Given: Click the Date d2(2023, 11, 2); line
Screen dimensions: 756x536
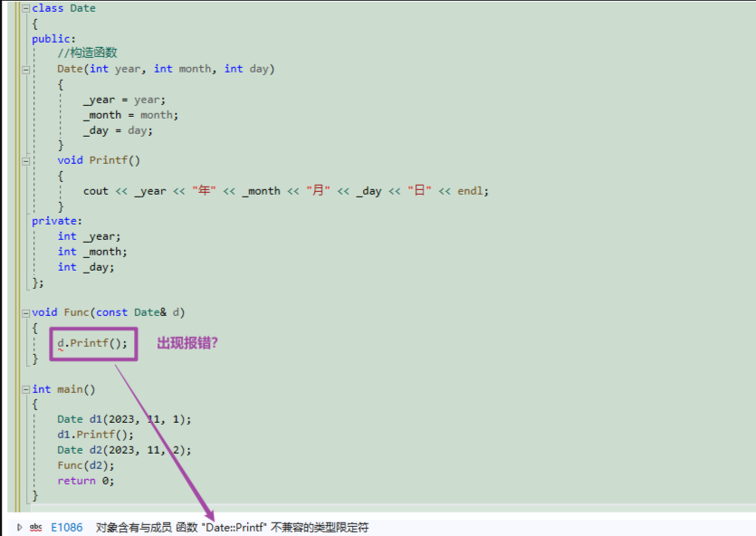Looking at the screenshot, I should click(124, 450).
